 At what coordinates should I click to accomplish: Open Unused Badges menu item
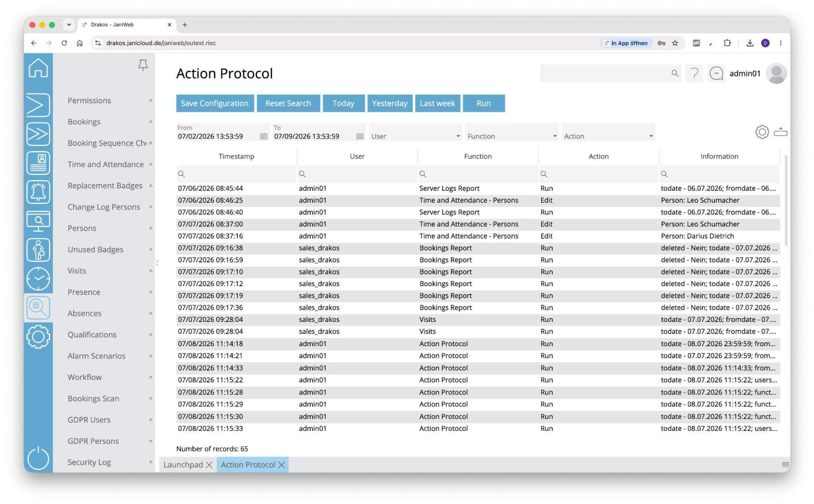coord(95,250)
